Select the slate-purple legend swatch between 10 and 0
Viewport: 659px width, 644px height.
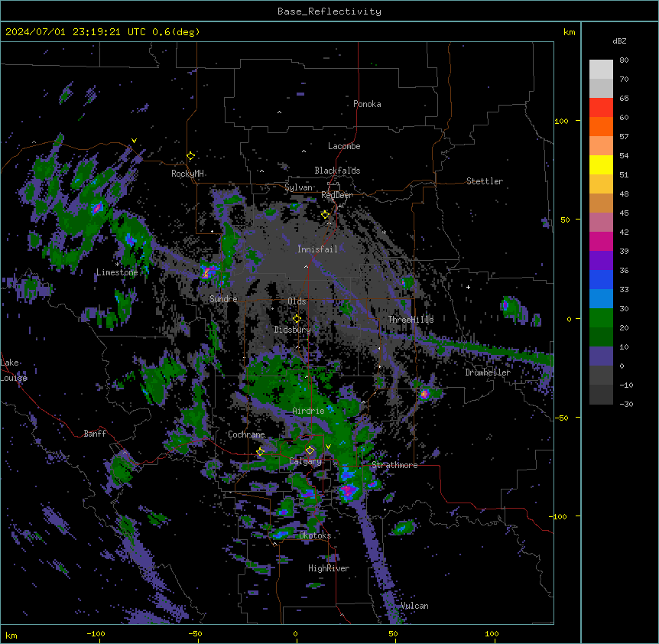point(601,356)
